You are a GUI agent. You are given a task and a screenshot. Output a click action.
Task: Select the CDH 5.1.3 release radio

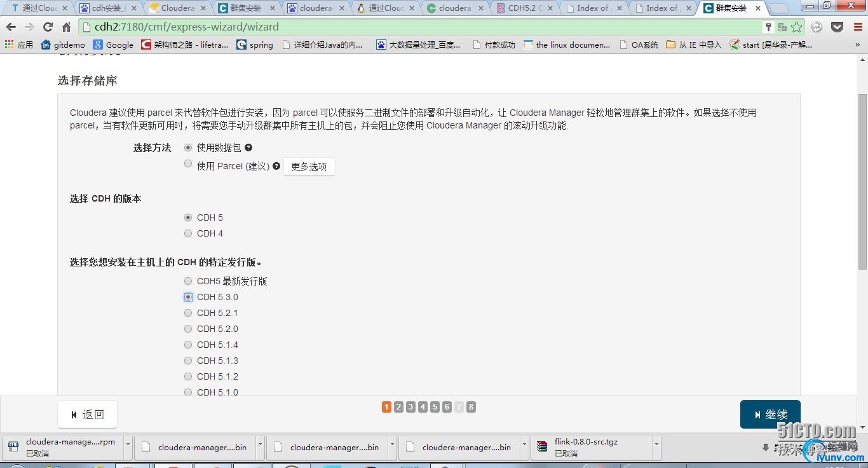click(188, 361)
